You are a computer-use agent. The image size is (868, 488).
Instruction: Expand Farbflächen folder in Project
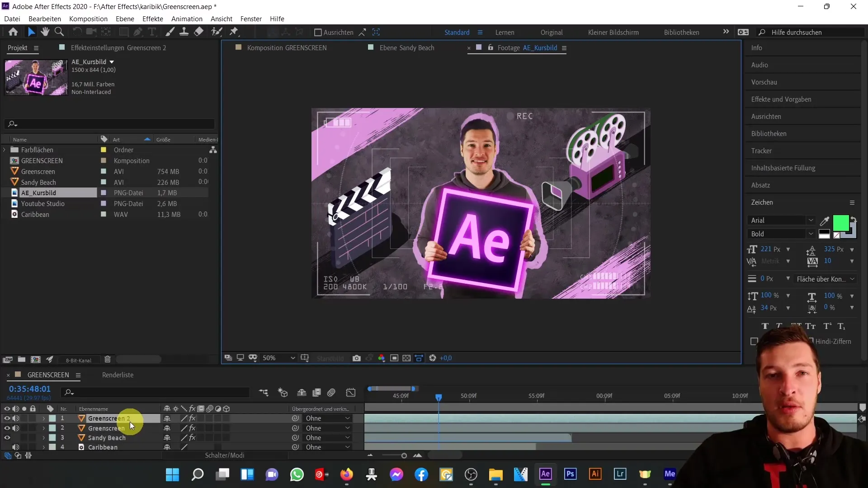5,150
